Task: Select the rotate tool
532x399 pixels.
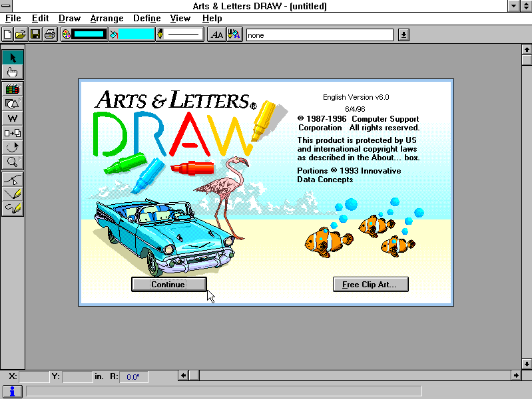Action: click(13, 148)
